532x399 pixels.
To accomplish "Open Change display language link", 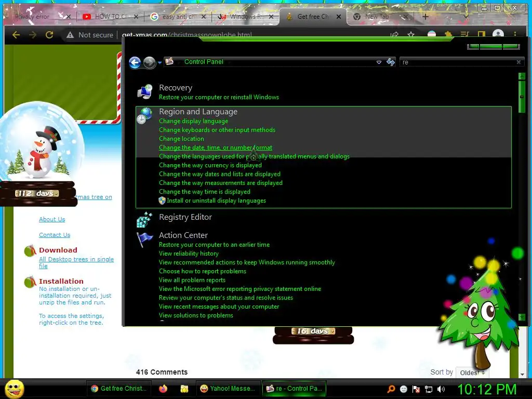I will pos(193,121).
